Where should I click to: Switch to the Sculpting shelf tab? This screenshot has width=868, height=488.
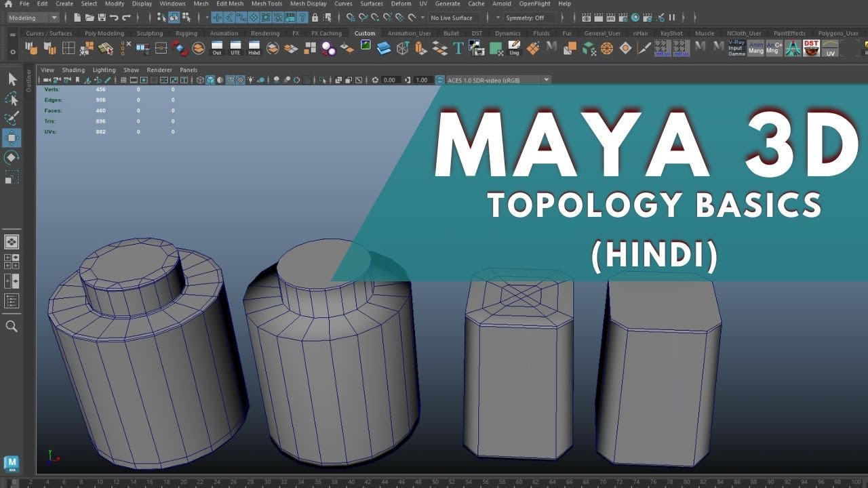[150, 33]
